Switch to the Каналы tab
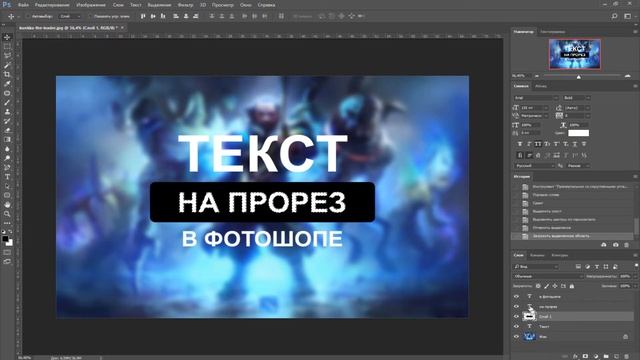The image size is (640, 360). click(x=537, y=255)
